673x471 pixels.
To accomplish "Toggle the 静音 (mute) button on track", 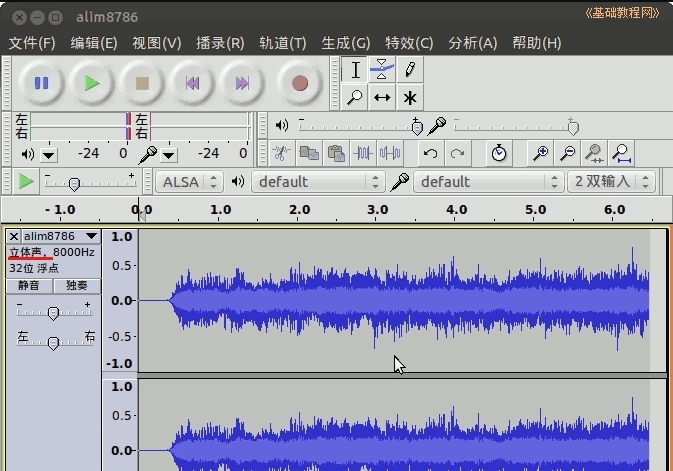I will coord(29,285).
